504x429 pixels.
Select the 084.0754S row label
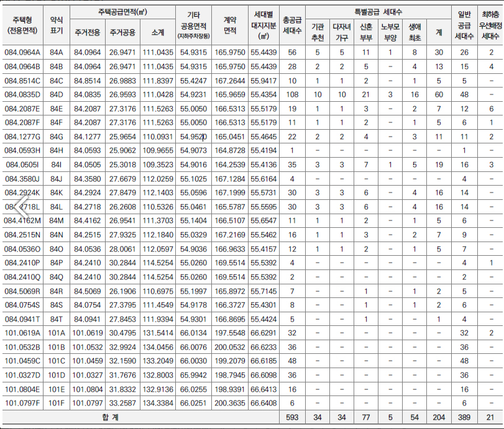click(22, 305)
